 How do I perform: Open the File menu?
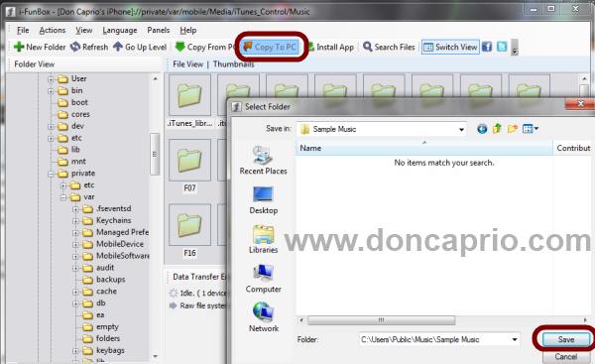coord(23,30)
